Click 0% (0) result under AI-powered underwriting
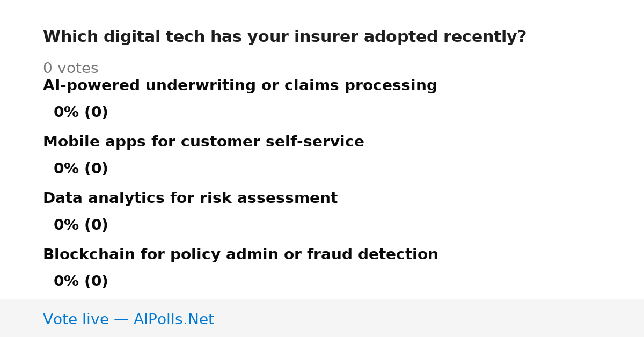The image size is (644, 337). click(80, 113)
